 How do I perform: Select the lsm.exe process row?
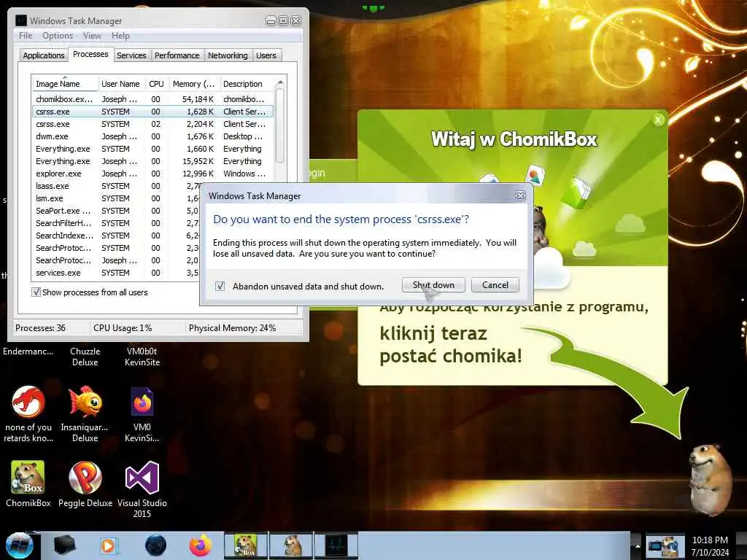(116, 198)
